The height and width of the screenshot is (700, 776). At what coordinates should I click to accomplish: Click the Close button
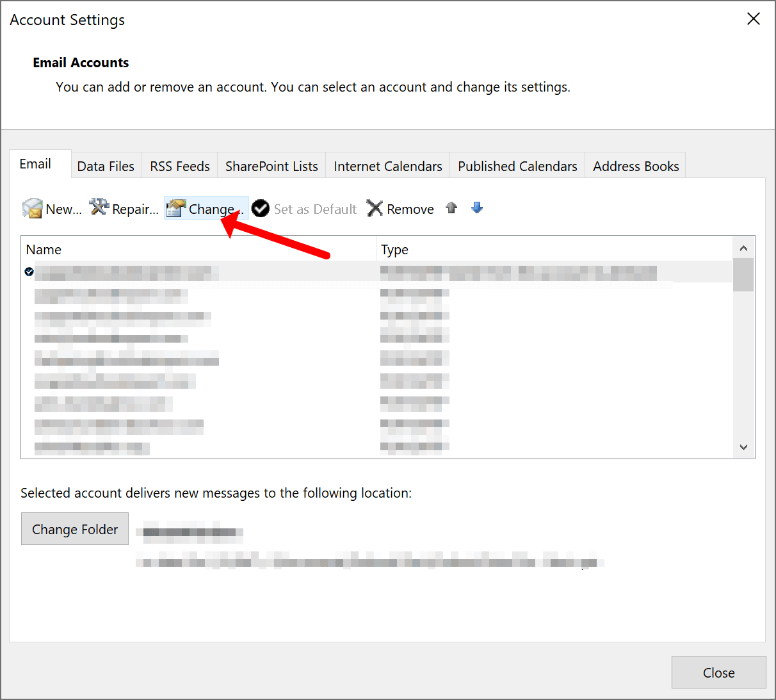[x=718, y=672]
